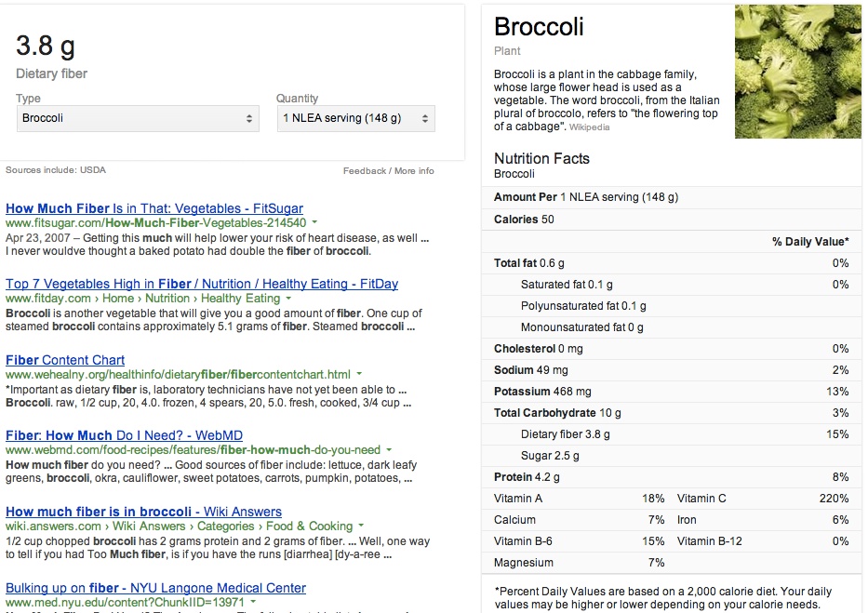
Task: Click dropdown arrow next to wehealny.org URL
Action: pos(359,374)
